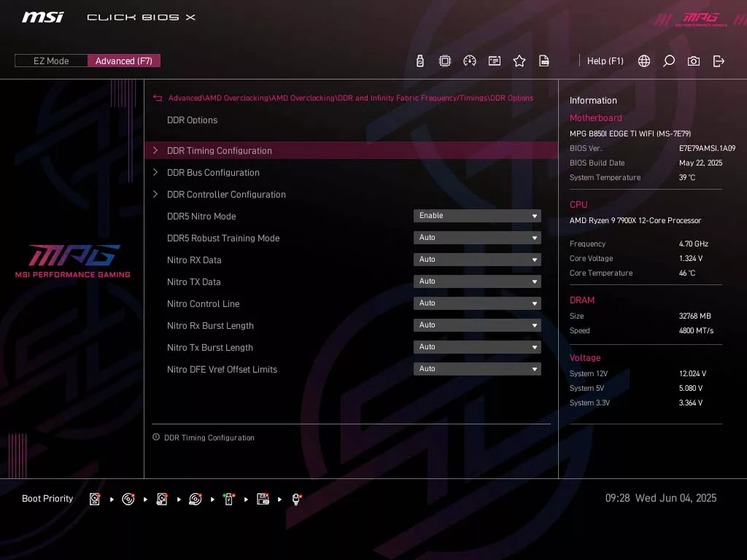The width and height of the screenshot is (747, 560).
Task: Open the Nitro DFE Vref Offset Limits dropdown
Action: tap(477, 369)
